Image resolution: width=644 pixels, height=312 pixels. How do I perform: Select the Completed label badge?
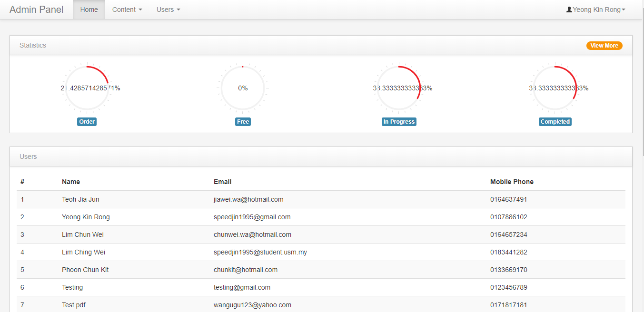click(x=555, y=122)
